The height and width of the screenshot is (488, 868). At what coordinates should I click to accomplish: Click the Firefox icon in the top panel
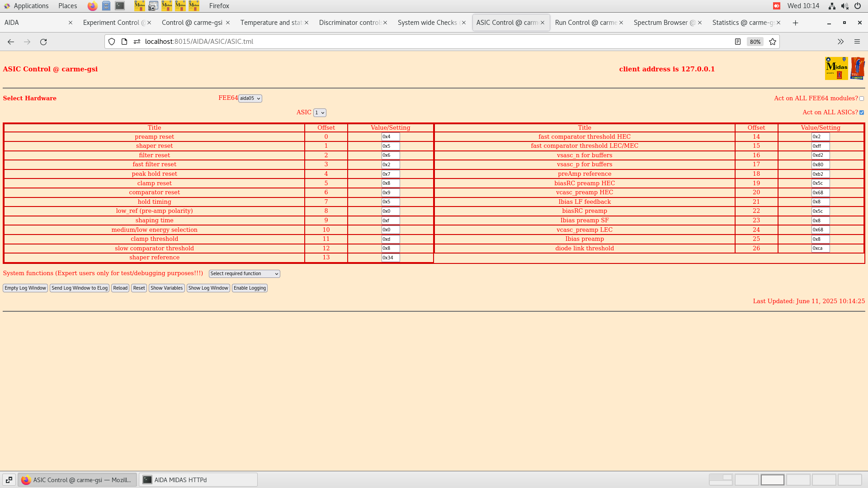pos(92,6)
